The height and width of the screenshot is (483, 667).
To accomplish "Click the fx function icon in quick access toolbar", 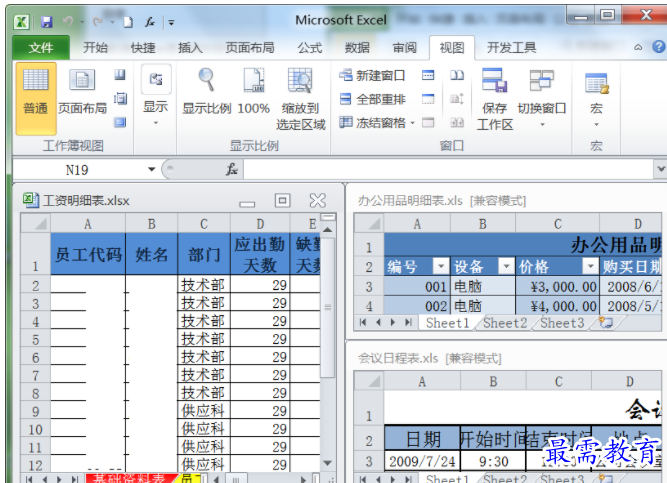I will click(150, 21).
